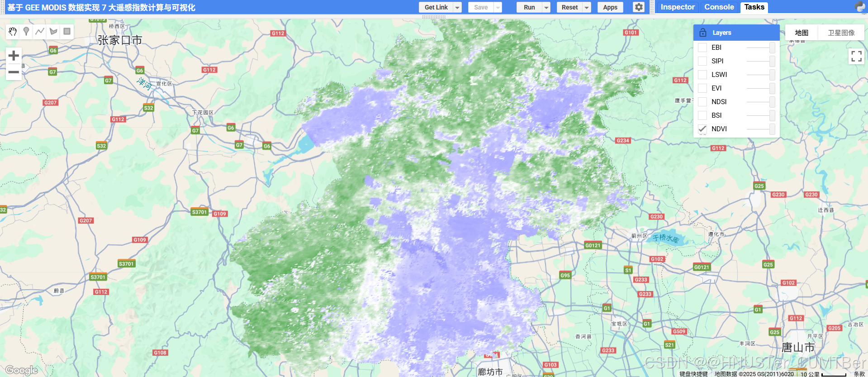This screenshot has width=868, height=377.
Task: Expand the Save dropdown arrow
Action: coord(498,7)
